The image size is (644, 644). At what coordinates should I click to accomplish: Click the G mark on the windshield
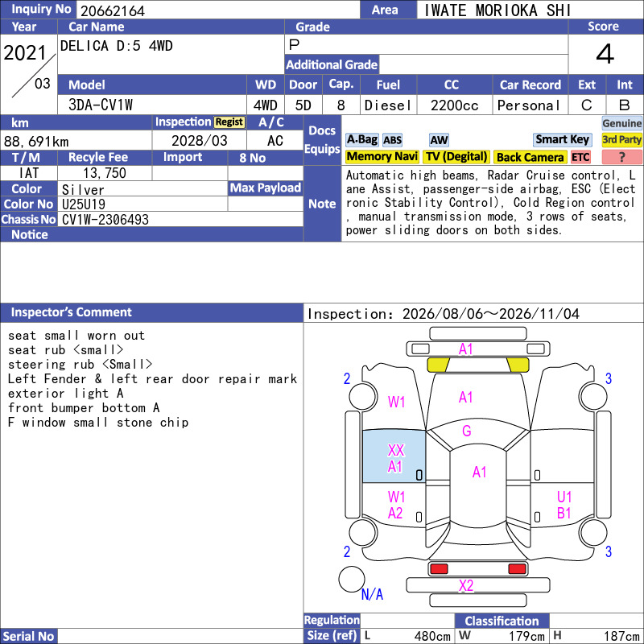pyautogui.click(x=467, y=431)
